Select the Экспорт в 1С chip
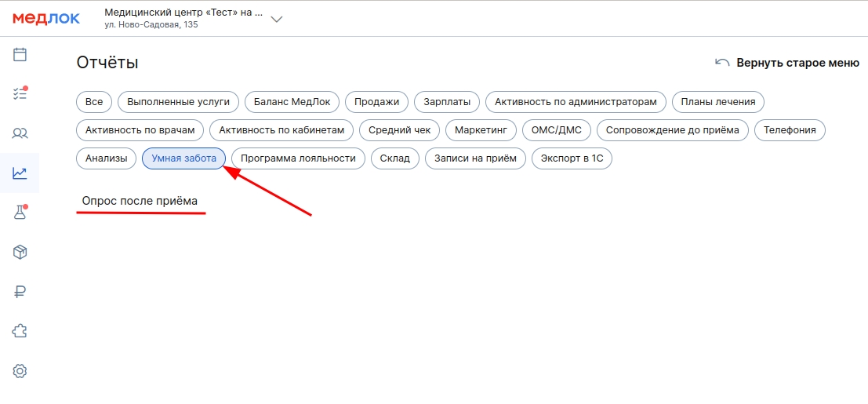 point(572,158)
